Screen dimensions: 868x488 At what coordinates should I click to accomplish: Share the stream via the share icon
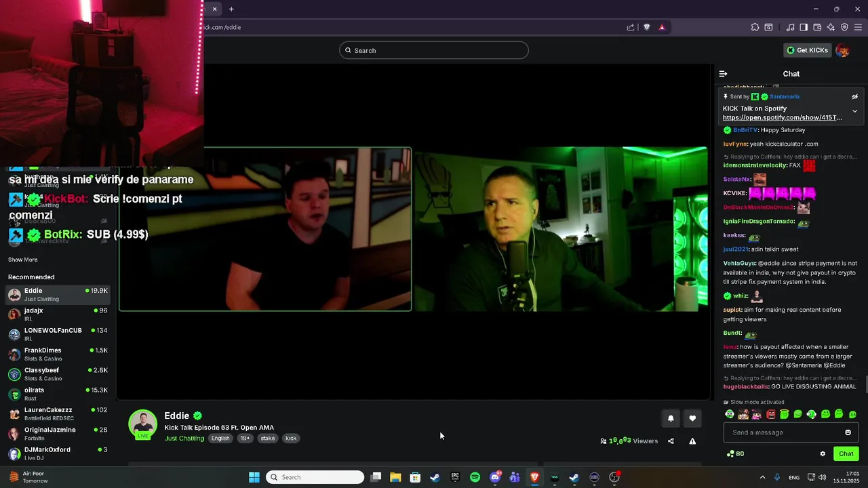pos(671,441)
